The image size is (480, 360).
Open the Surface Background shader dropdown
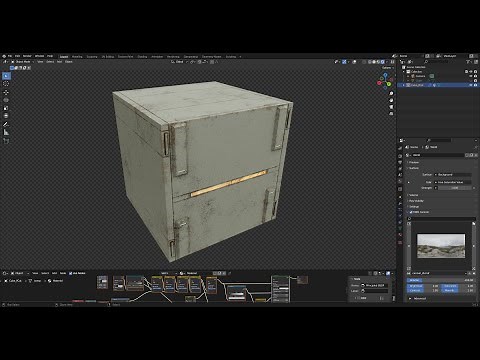click(453, 175)
